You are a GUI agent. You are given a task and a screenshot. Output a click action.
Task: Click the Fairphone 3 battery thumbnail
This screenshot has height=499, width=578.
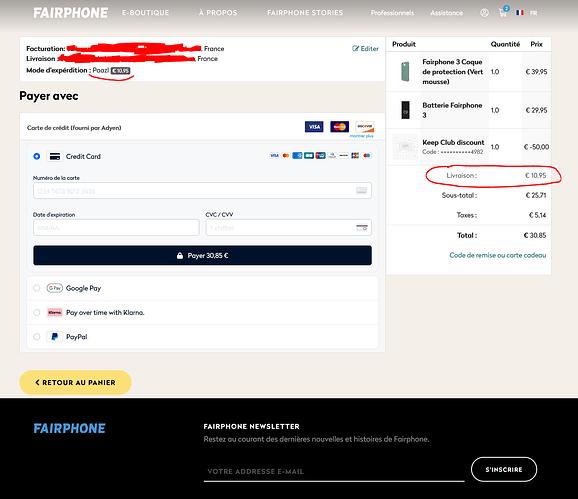(x=405, y=110)
